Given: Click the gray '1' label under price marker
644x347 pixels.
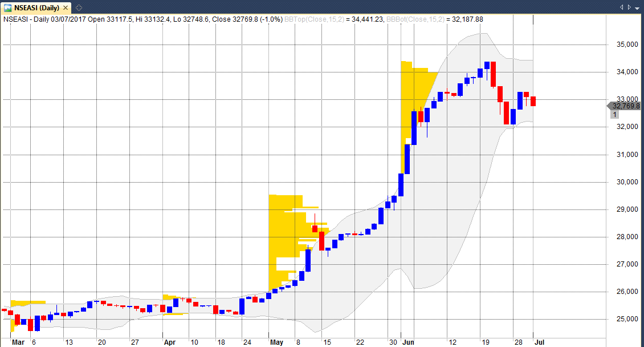Looking at the screenshot, I should pyautogui.click(x=614, y=114).
